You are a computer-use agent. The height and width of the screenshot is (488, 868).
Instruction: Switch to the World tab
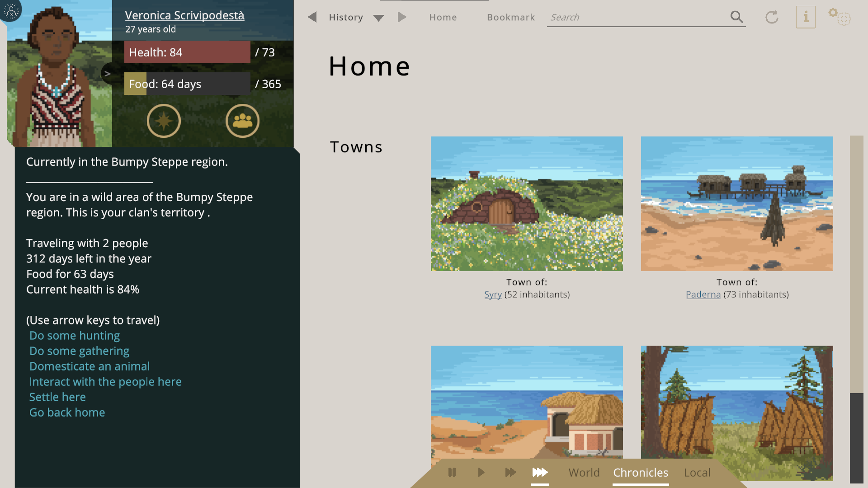tap(584, 473)
